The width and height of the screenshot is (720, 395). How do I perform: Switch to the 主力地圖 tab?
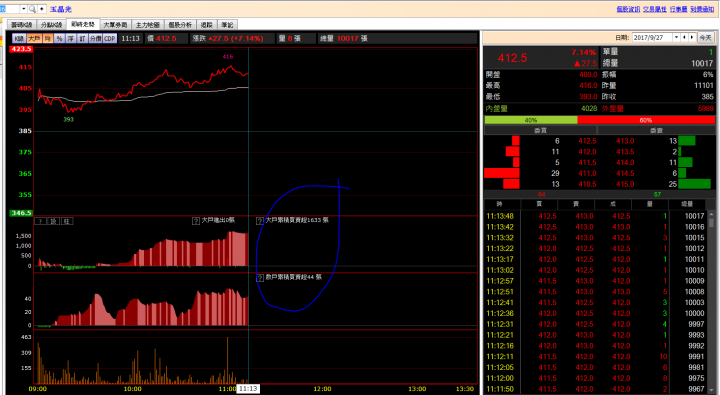pyautogui.click(x=147, y=25)
